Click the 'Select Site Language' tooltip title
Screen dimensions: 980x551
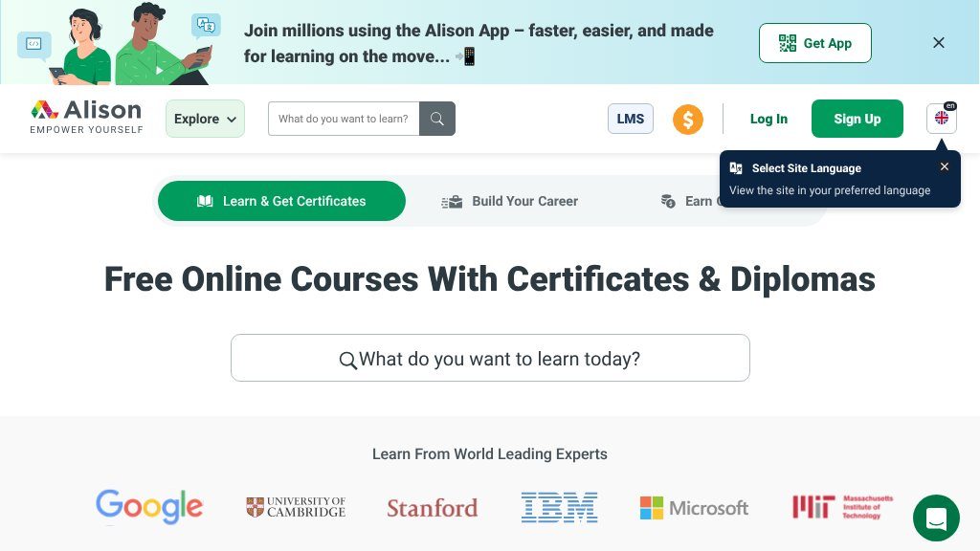806,168
